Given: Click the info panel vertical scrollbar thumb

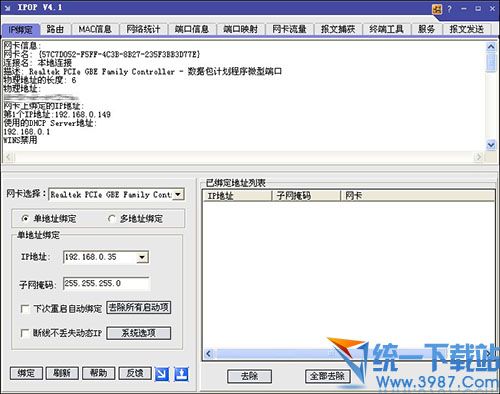Looking at the screenshot, I should (x=491, y=62).
